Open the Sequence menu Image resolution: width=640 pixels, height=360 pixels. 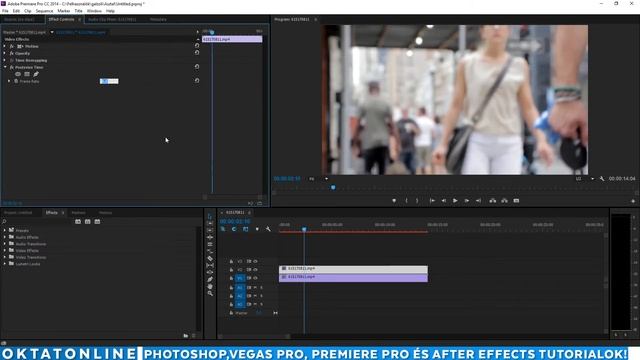[44, 11]
